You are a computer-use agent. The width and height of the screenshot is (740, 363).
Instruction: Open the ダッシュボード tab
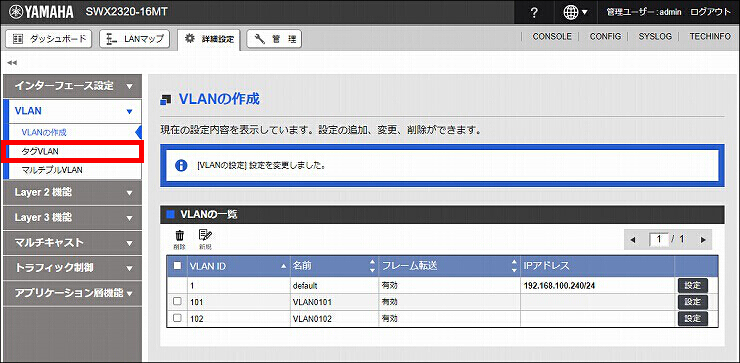(48, 39)
